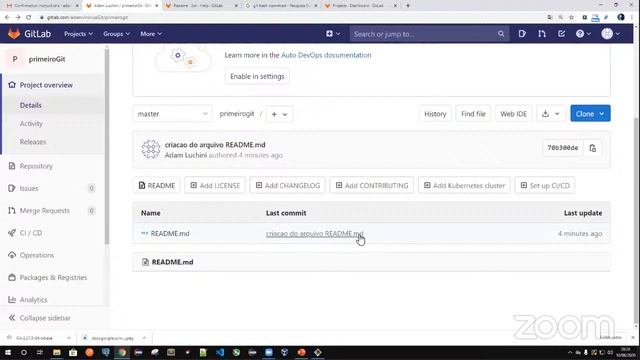Click the Analytics chart icon
This screenshot has height=360, width=640.
coord(12,300)
